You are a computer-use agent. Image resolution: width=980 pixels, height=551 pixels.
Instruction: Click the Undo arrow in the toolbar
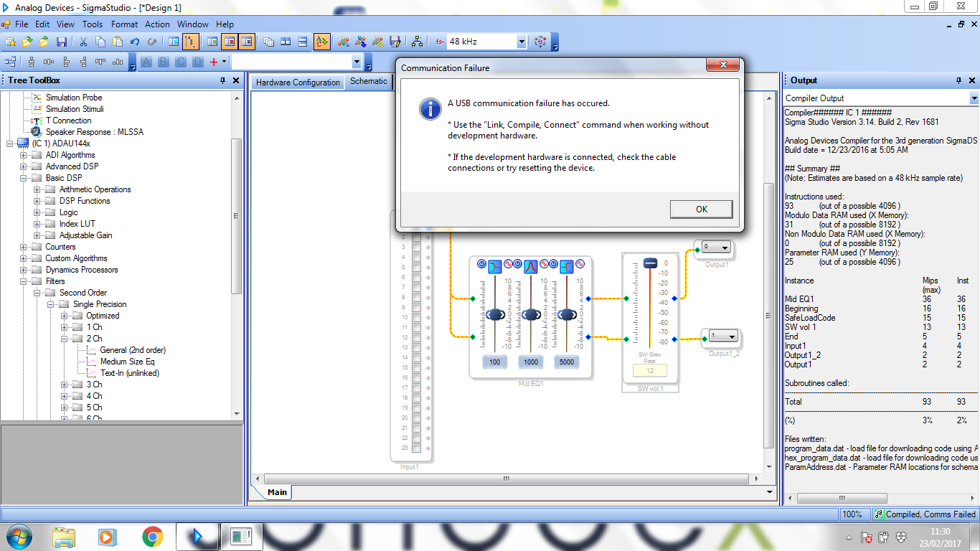(x=136, y=42)
